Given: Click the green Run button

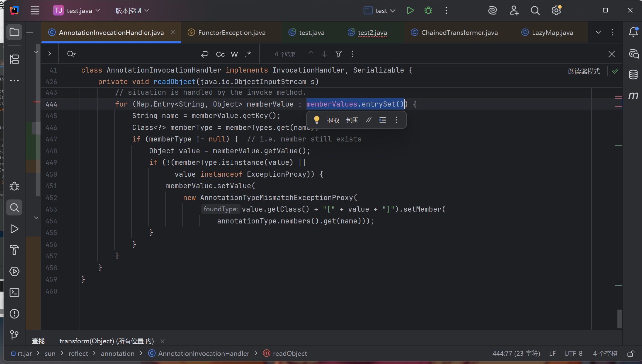Looking at the screenshot, I should coord(410,11).
